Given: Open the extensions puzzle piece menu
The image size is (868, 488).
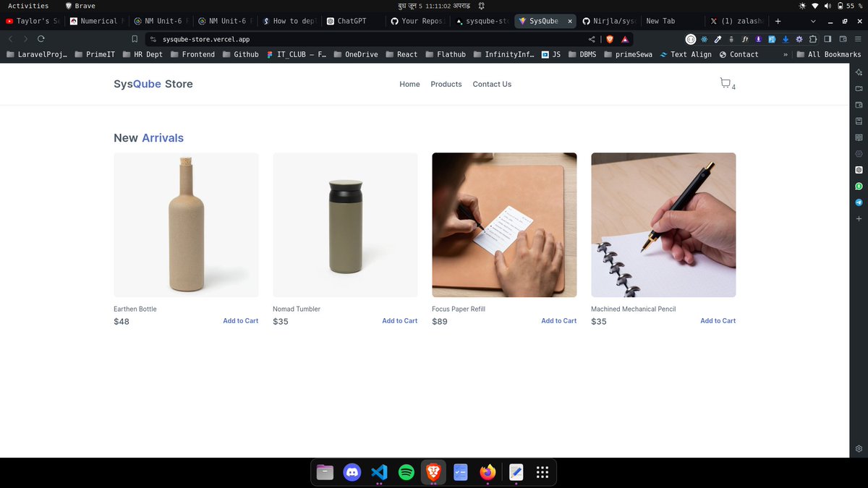Looking at the screenshot, I should tap(813, 39).
